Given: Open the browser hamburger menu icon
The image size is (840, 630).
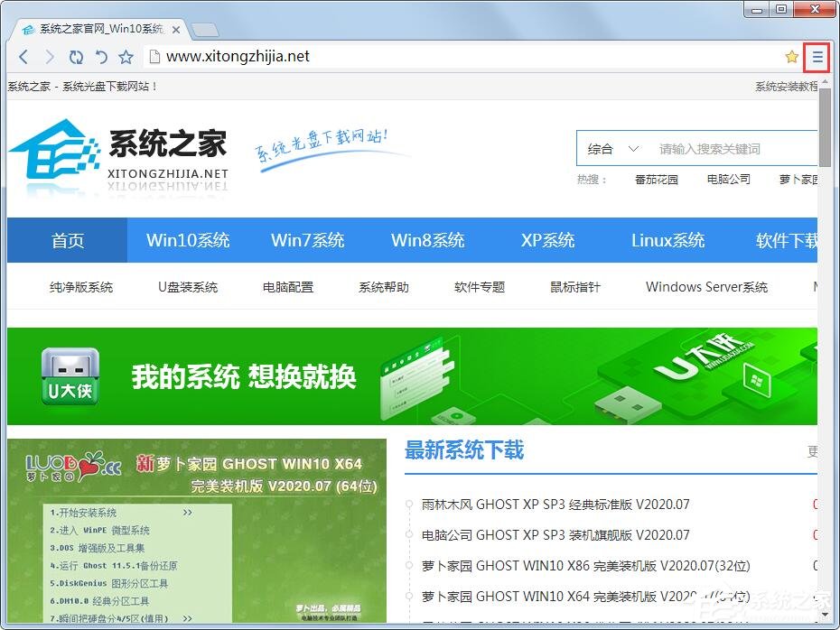Looking at the screenshot, I should (x=817, y=56).
